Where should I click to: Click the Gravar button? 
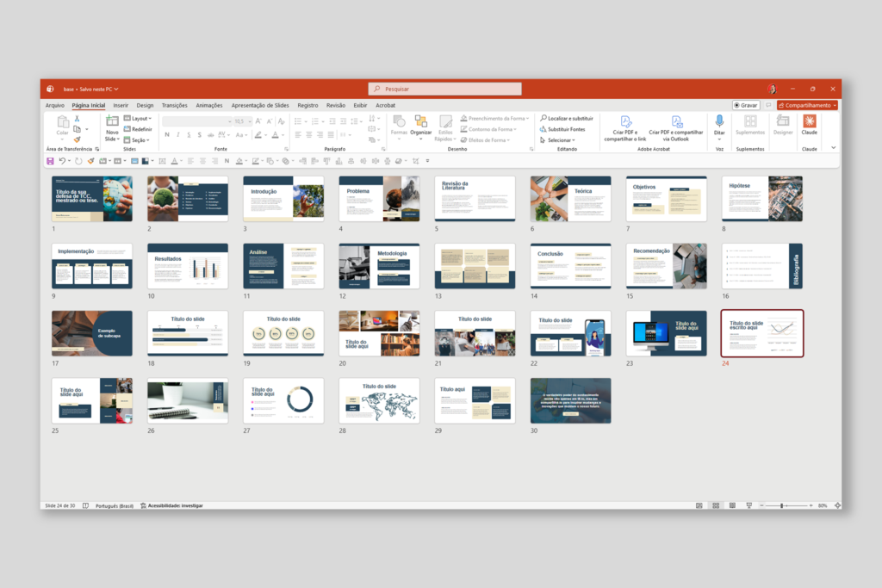tap(746, 105)
